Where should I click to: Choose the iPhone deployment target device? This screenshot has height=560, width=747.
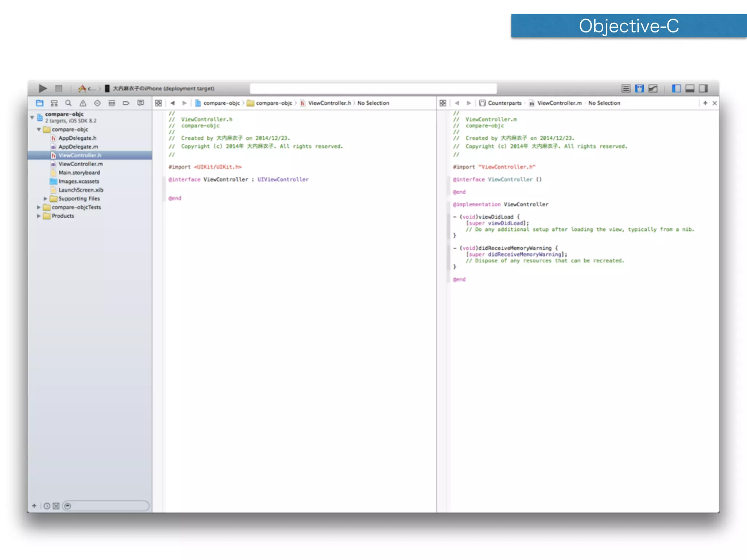click(160, 88)
